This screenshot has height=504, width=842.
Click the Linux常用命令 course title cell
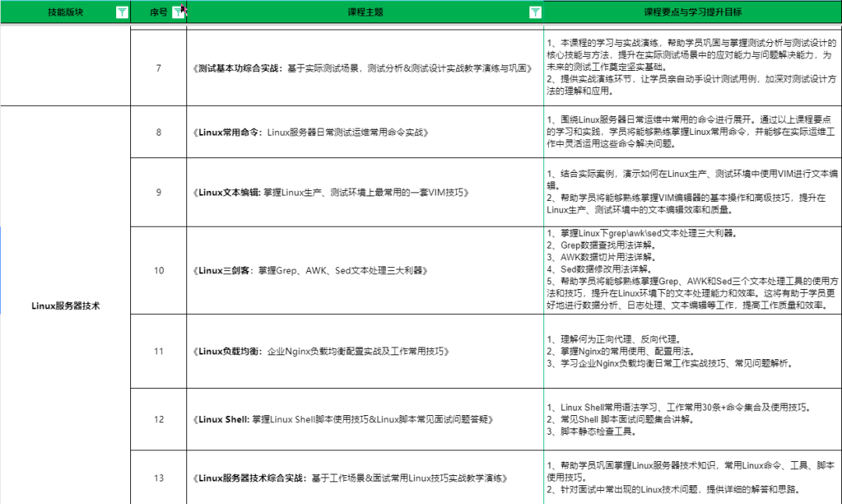pyautogui.click(x=365, y=132)
